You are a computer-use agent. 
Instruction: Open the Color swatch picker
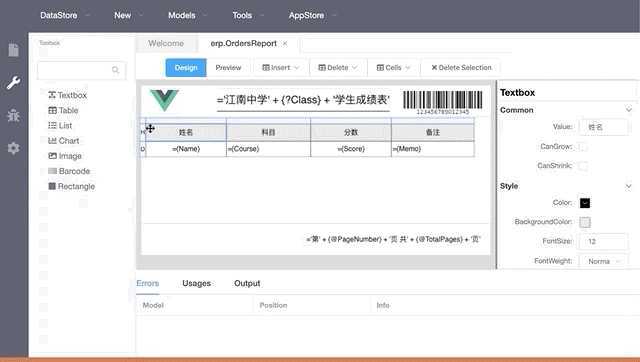(585, 203)
